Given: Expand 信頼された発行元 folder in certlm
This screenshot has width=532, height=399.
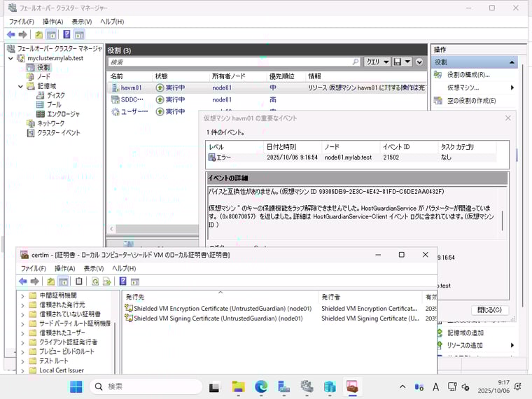Looking at the screenshot, I should pos(22,305).
